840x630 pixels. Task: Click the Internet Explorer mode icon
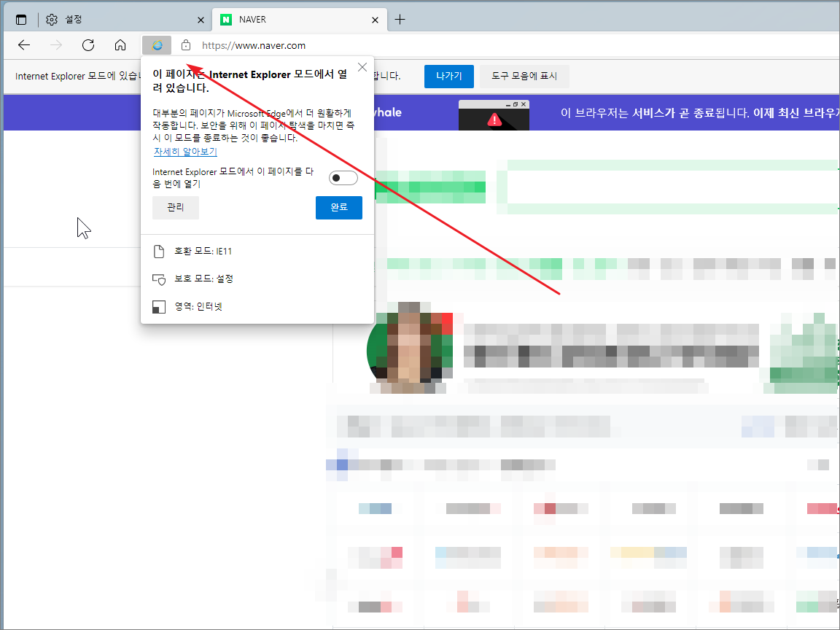tap(157, 45)
